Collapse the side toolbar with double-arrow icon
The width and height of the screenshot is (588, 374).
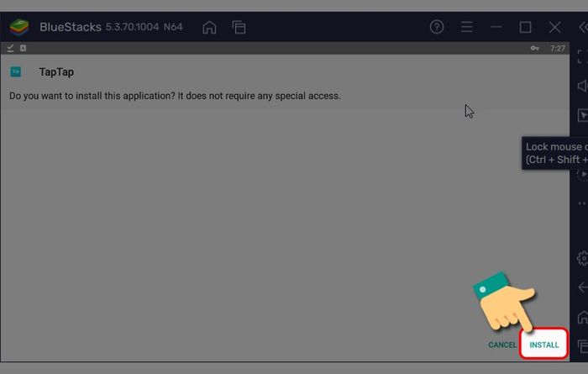point(583,27)
